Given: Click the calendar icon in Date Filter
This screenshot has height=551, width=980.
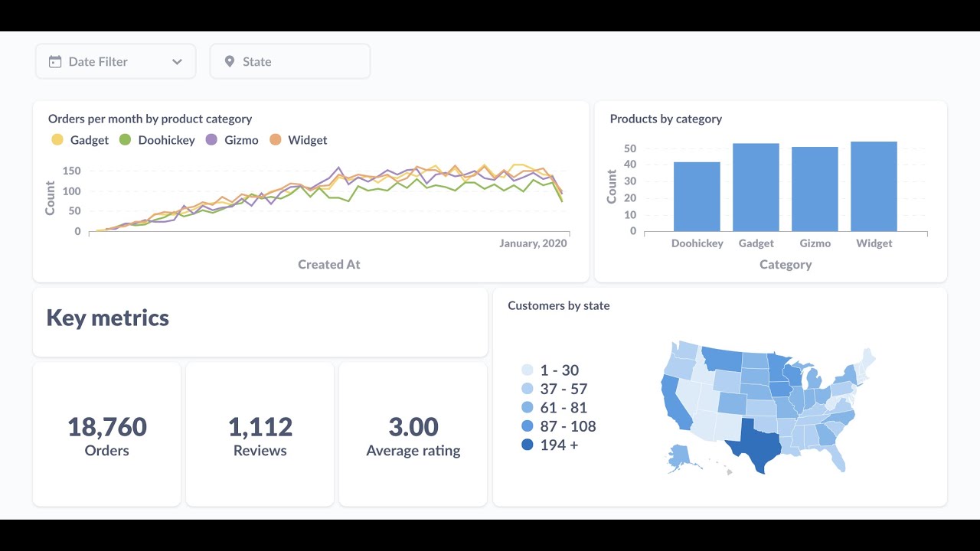Looking at the screenshot, I should coord(55,62).
